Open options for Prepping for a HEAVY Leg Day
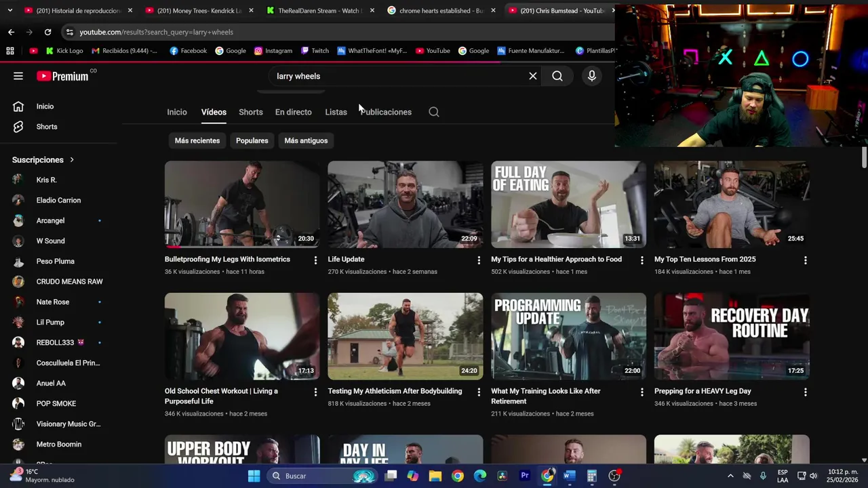The height and width of the screenshot is (488, 868). [x=805, y=392]
